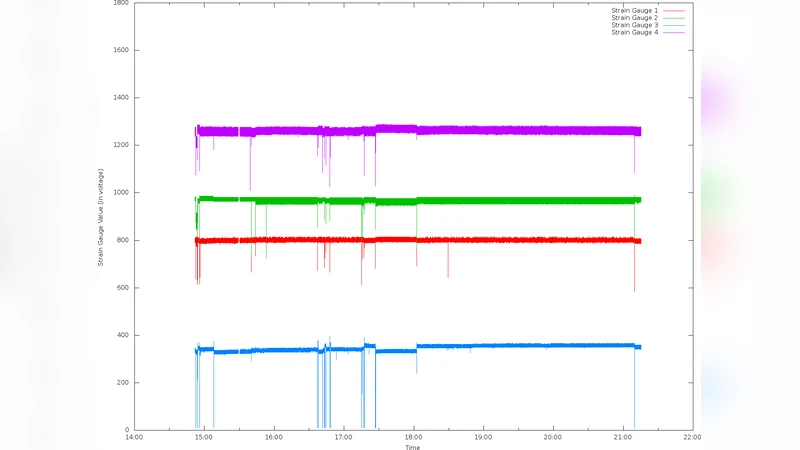Click the 20:00 tick label on time axis
800x450 pixels.
[x=553, y=437]
